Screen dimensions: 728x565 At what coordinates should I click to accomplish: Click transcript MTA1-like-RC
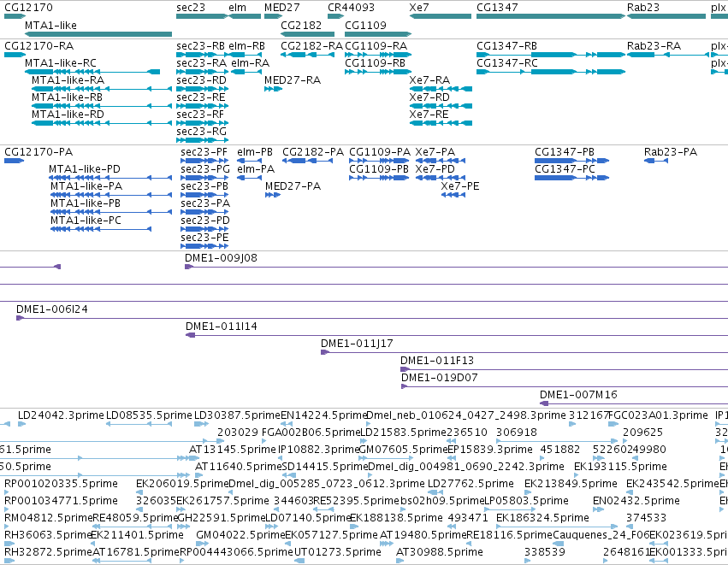92,72
